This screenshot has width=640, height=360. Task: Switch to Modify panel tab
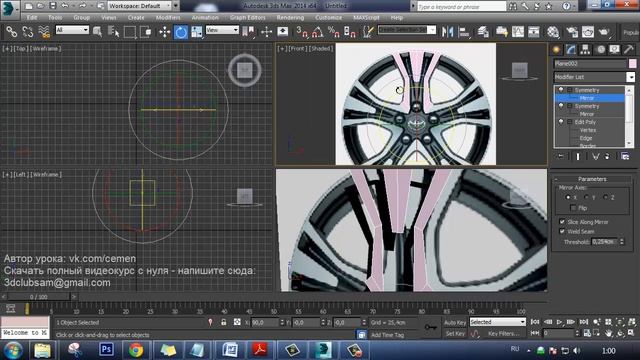571,49
